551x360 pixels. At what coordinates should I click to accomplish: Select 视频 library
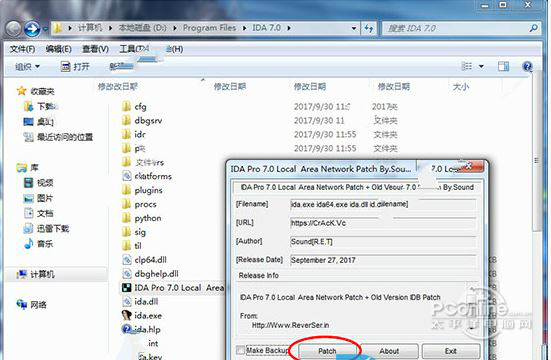38,183
